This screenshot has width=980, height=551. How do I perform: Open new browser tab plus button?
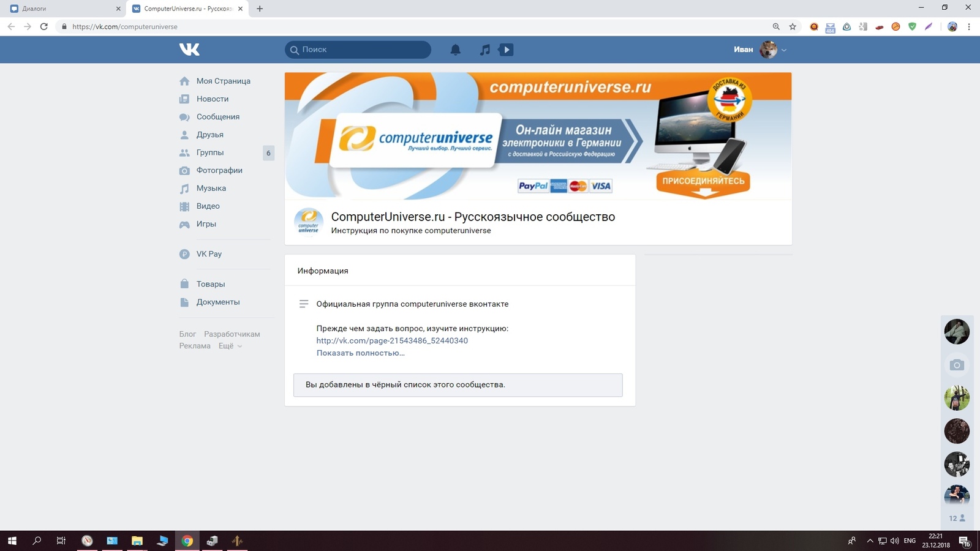click(260, 9)
